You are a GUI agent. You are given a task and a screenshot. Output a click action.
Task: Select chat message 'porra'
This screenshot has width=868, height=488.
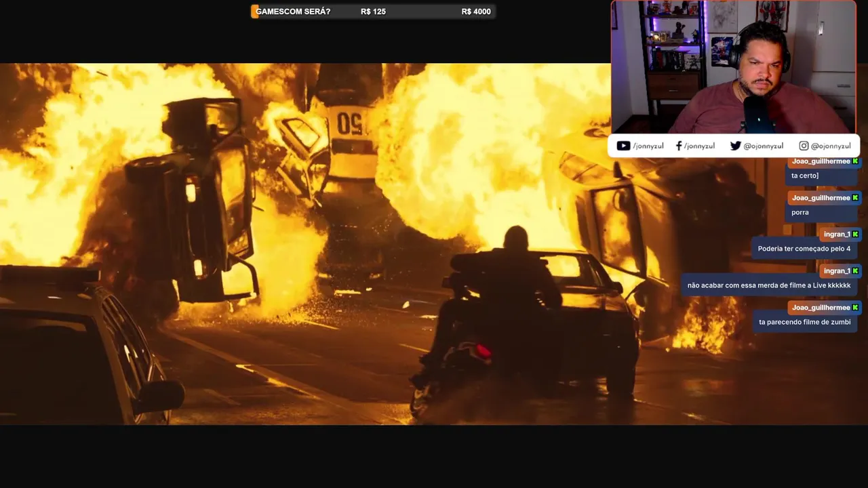pyautogui.click(x=800, y=212)
